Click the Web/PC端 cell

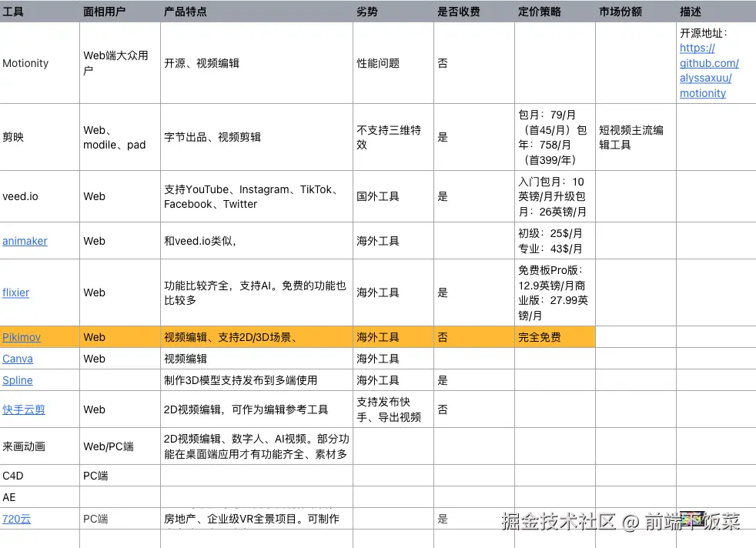(120, 446)
